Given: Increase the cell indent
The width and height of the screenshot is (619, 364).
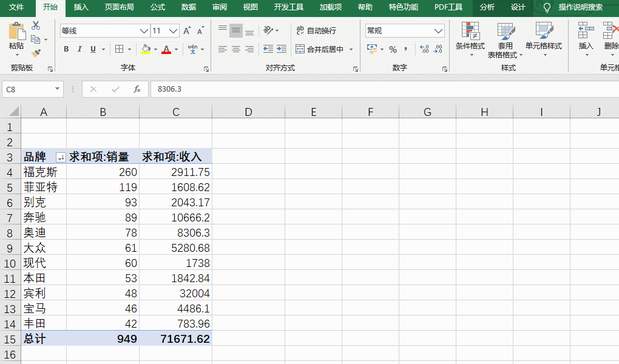Looking at the screenshot, I should coord(282,49).
